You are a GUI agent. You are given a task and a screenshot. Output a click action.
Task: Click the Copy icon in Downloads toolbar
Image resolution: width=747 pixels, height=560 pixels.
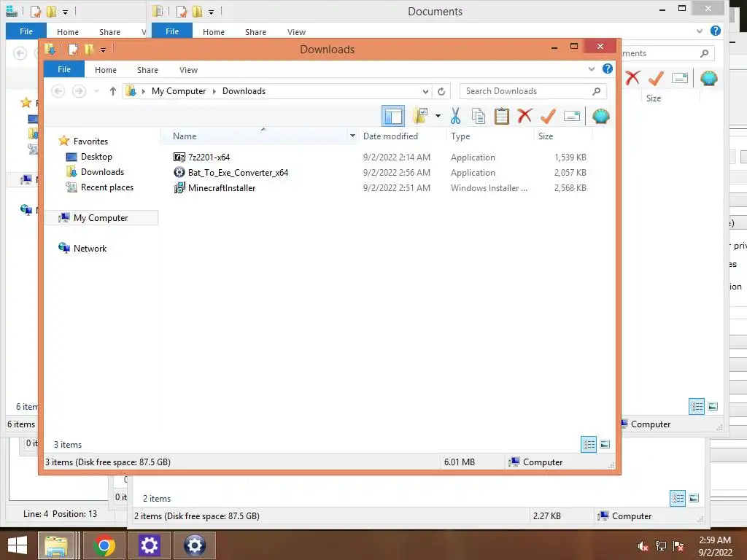click(x=479, y=116)
